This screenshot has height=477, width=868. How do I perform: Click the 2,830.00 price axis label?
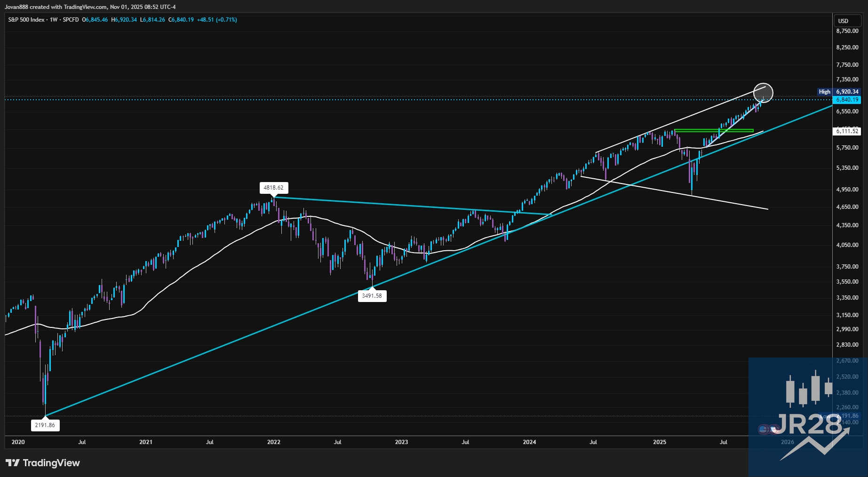pyautogui.click(x=847, y=345)
